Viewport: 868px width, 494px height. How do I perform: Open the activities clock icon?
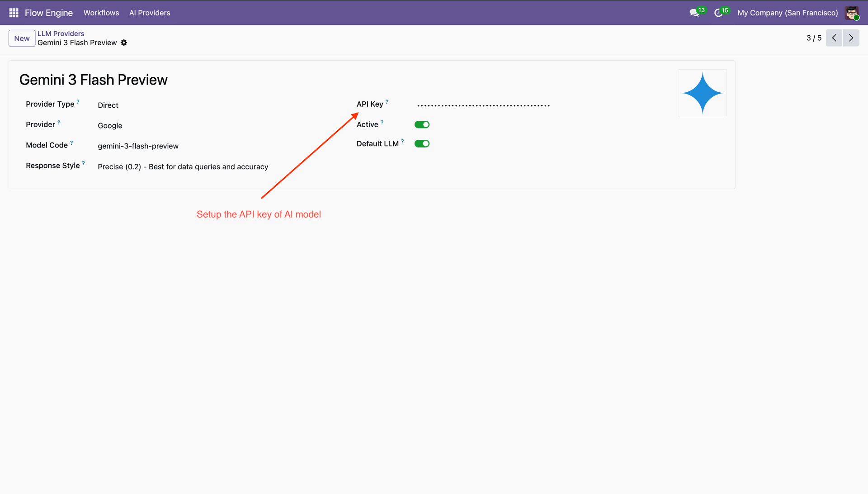click(x=718, y=13)
